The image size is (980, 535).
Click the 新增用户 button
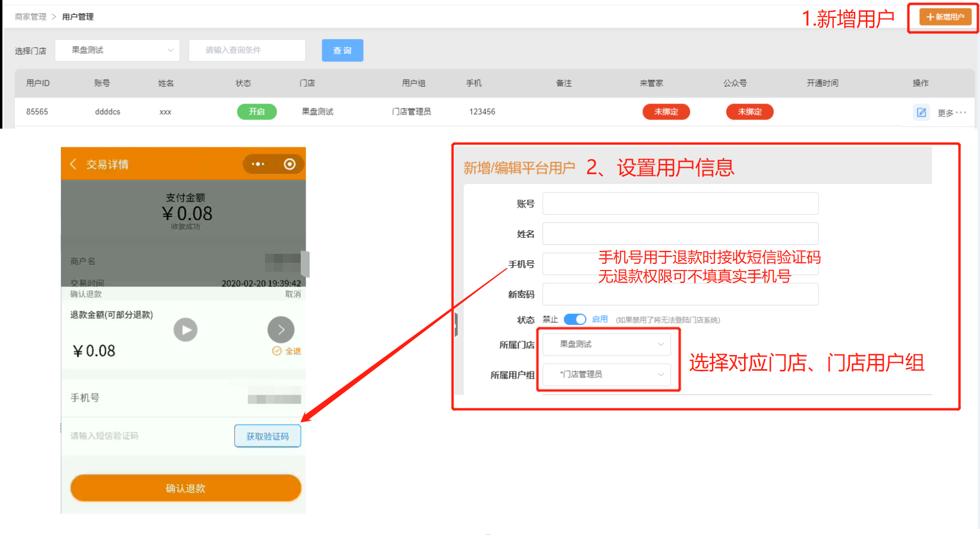(945, 17)
